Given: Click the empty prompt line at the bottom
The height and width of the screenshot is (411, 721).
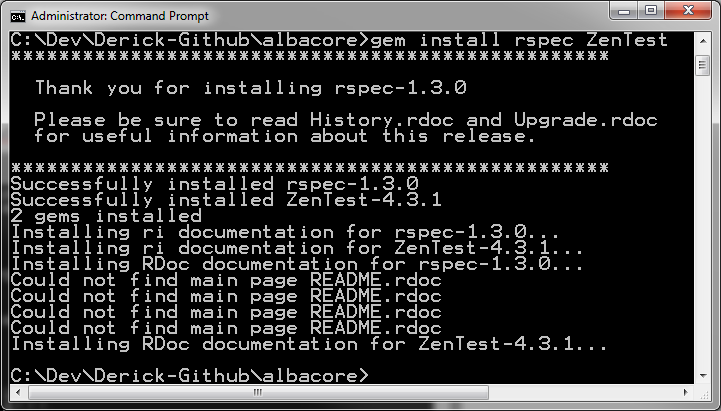Looking at the screenshot, I should [189, 376].
